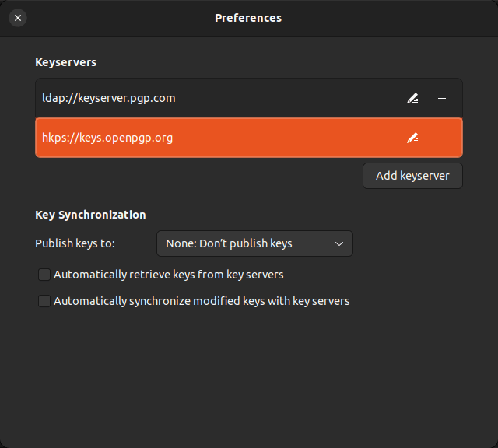Click the chevron arrow of the publish keys combo box

coord(339,243)
